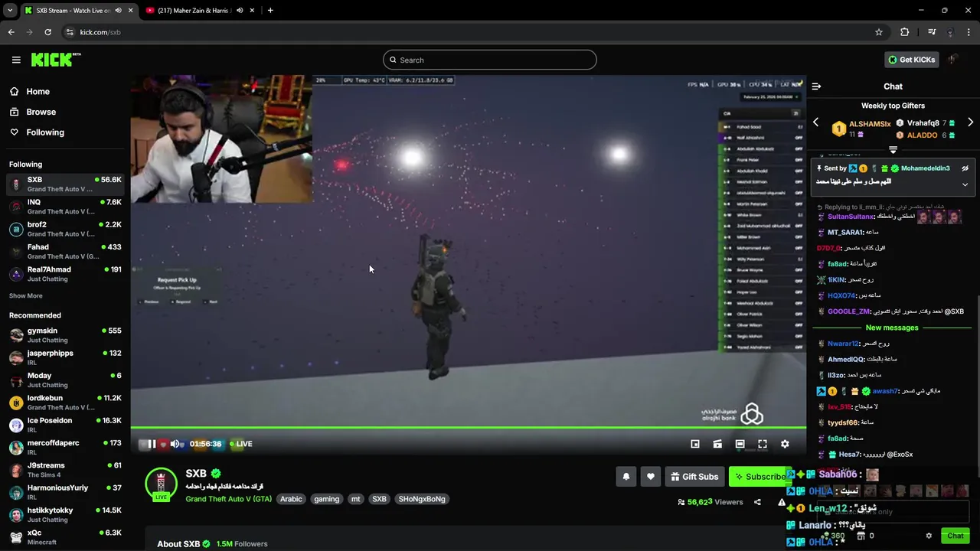
Task: Open browser three-dot menu
Action: point(969,32)
